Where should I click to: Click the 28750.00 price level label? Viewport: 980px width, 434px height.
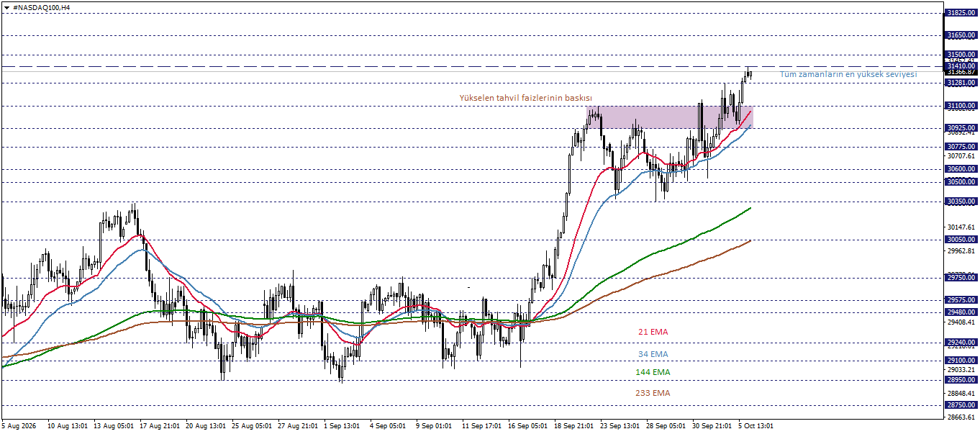961,405
